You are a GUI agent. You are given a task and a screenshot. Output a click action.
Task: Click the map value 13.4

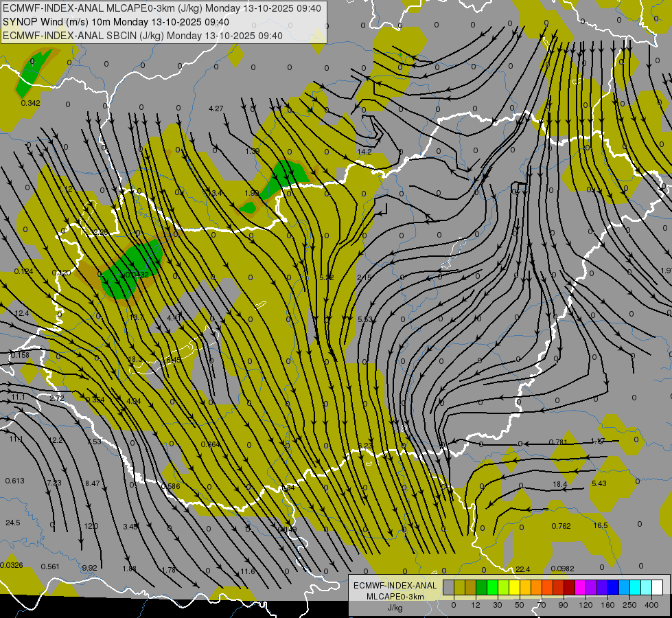pyautogui.click(x=215, y=193)
